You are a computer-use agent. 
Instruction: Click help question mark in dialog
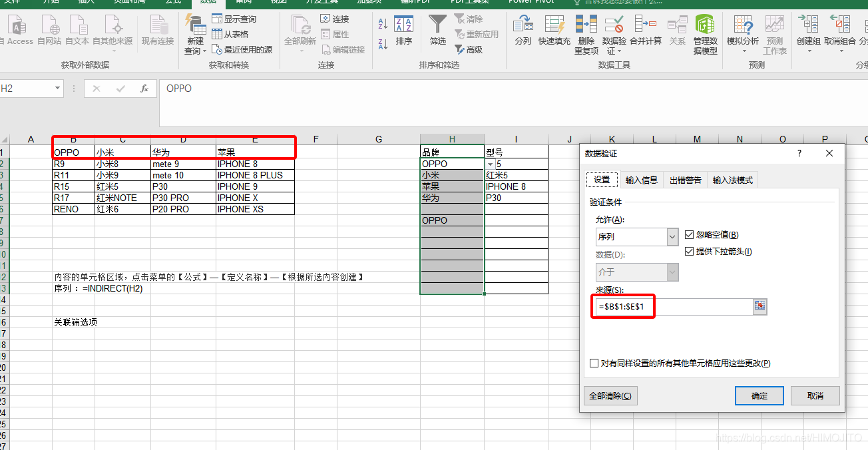point(799,153)
